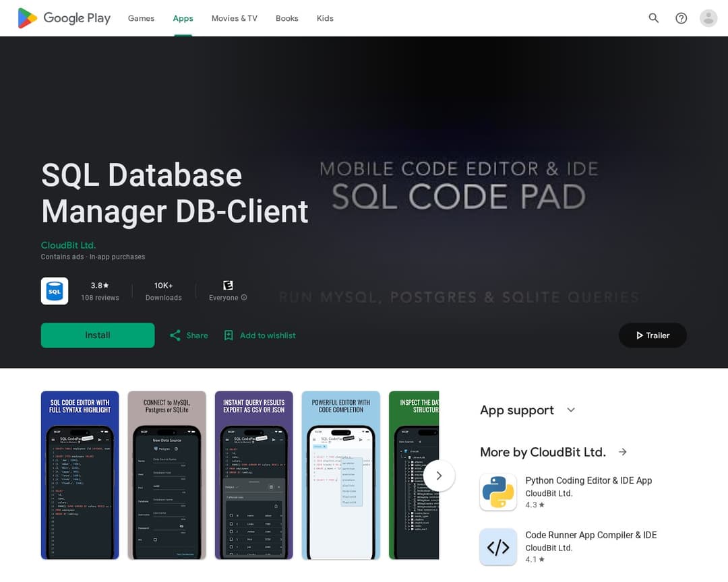The width and height of the screenshot is (728, 582).
Task: Open the Instant Query Results screenshot
Action: click(254, 476)
